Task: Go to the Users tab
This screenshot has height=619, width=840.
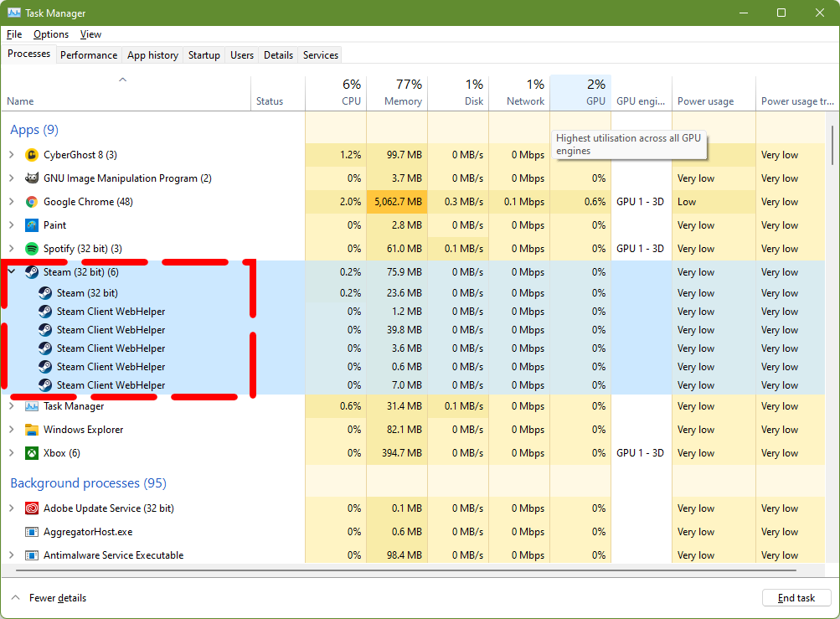Action: click(x=242, y=55)
